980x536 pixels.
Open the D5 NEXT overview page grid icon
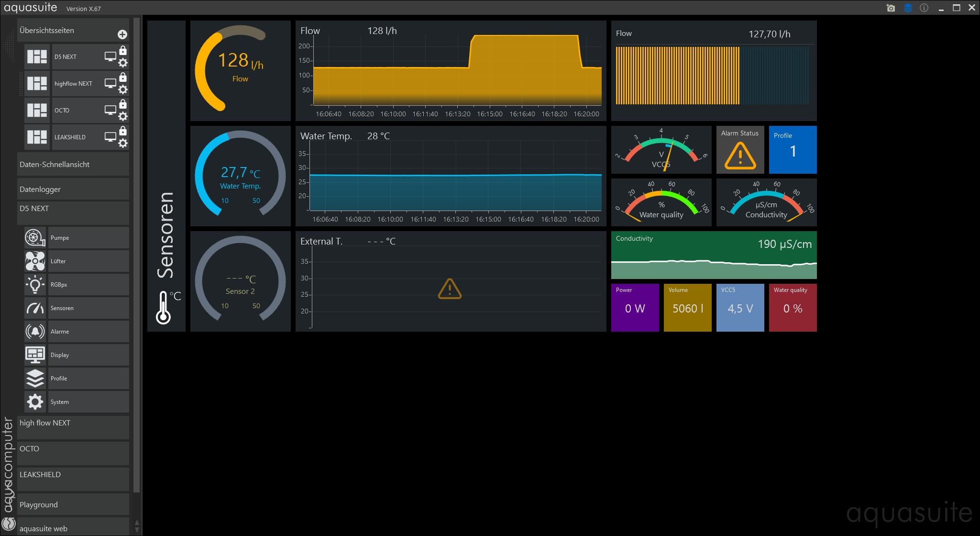pyautogui.click(x=37, y=56)
